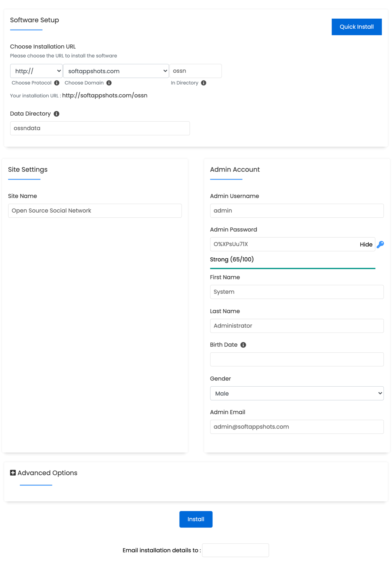Click the Site Settings heading
The height and width of the screenshot is (581, 392).
pos(28,169)
